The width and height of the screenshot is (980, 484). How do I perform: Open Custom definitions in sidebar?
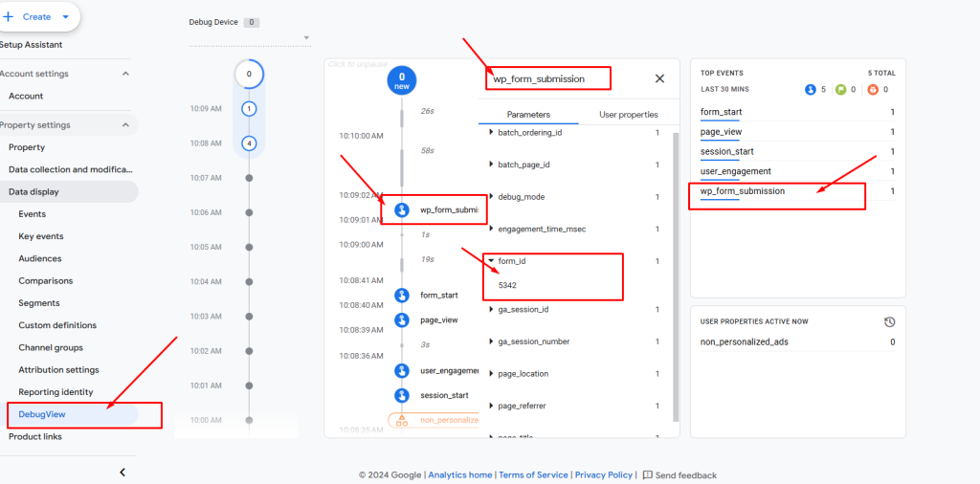[57, 325]
